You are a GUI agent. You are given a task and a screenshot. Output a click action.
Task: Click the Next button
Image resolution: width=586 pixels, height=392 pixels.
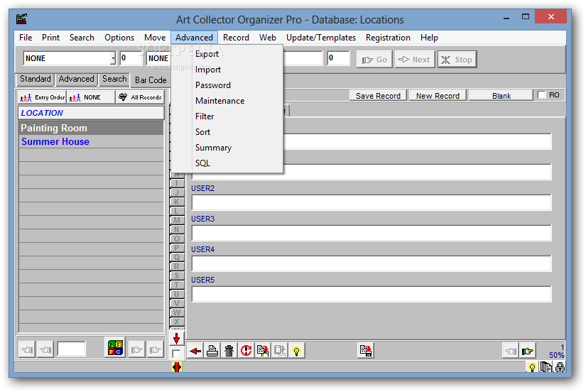pos(414,60)
